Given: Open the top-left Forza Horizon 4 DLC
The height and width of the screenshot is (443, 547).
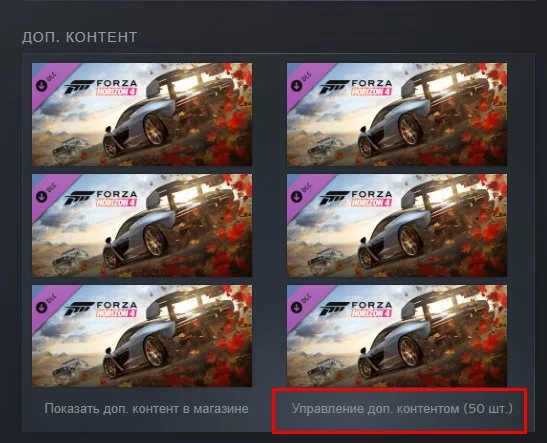Looking at the screenshot, I should coord(142,114).
